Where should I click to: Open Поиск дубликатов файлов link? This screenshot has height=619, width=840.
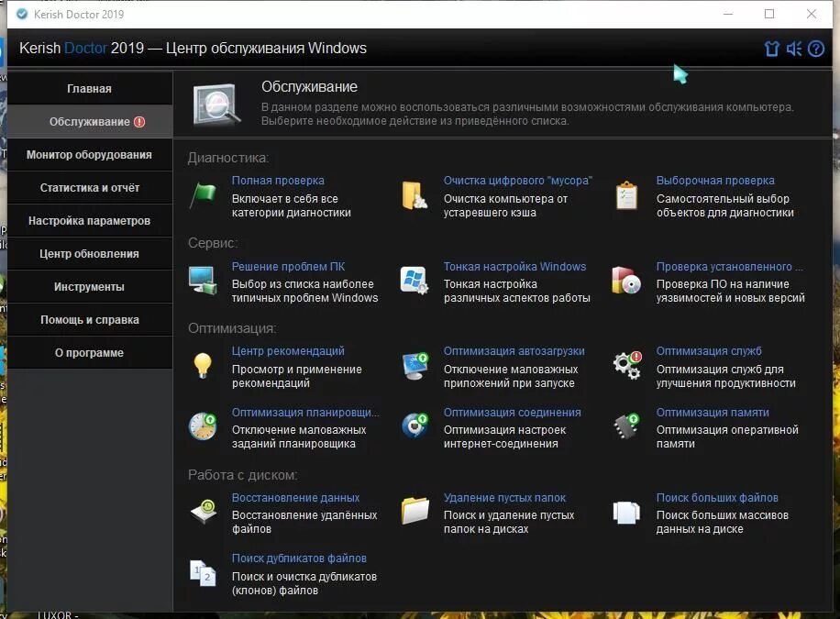pyautogui.click(x=299, y=558)
